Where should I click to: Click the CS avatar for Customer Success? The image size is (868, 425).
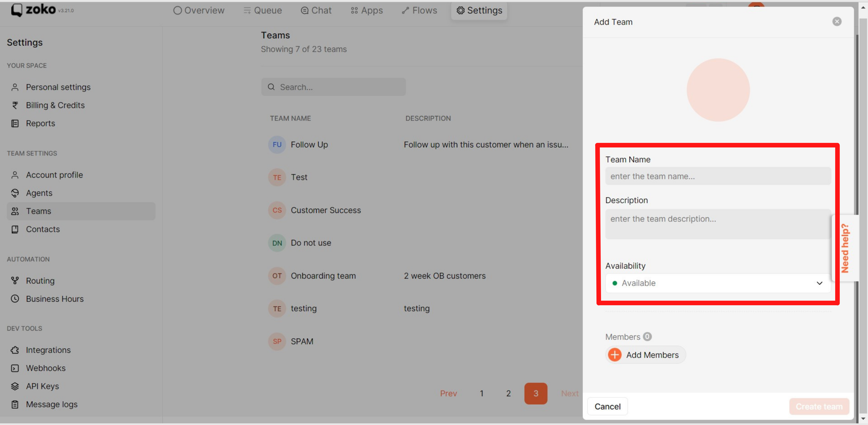pyautogui.click(x=277, y=210)
